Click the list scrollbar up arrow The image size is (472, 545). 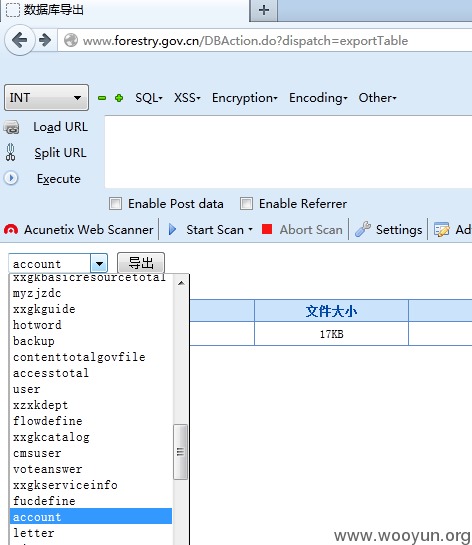pos(181,283)
